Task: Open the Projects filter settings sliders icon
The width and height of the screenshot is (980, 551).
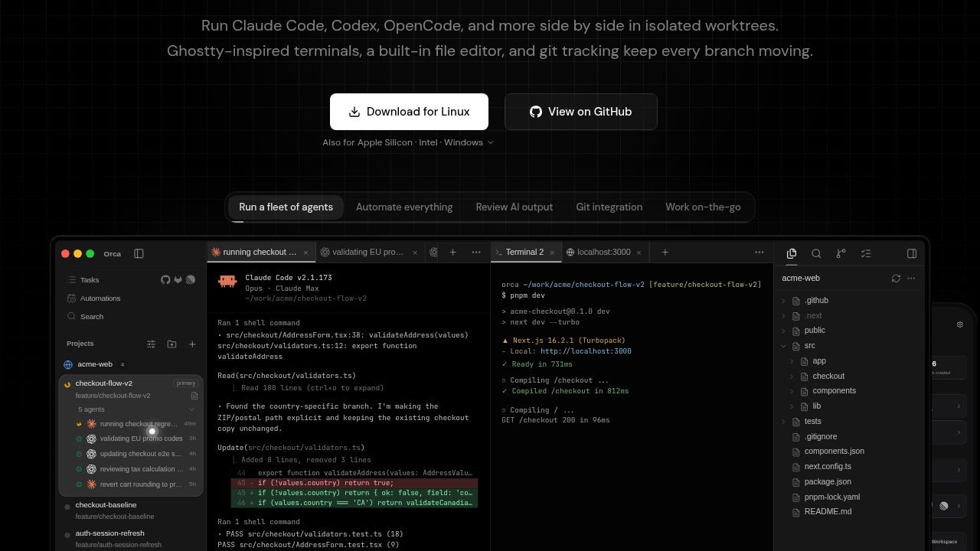Action: pos(152,344)
